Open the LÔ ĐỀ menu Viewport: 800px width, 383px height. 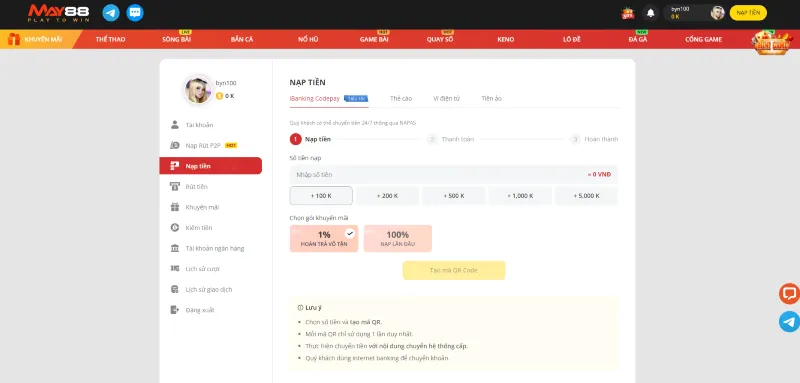point(571,39)
